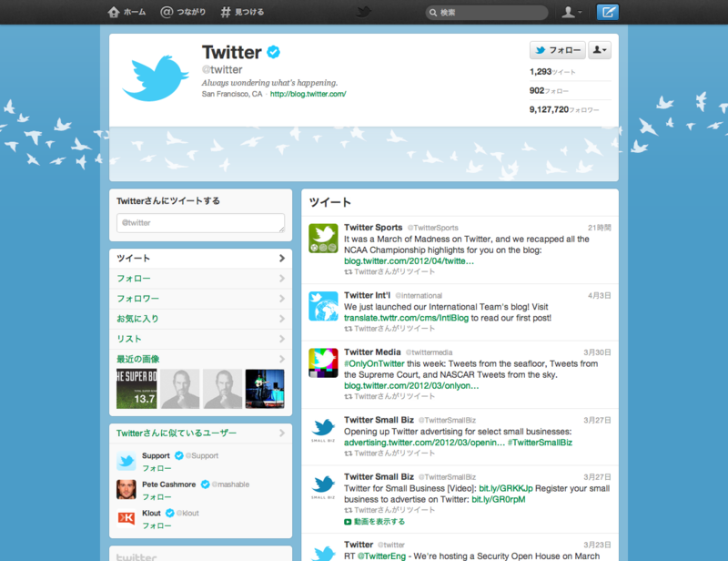
Task: Click retweet icon under Twitter Sports tweet
Action: pyautogui.click(x=349, y=272)
